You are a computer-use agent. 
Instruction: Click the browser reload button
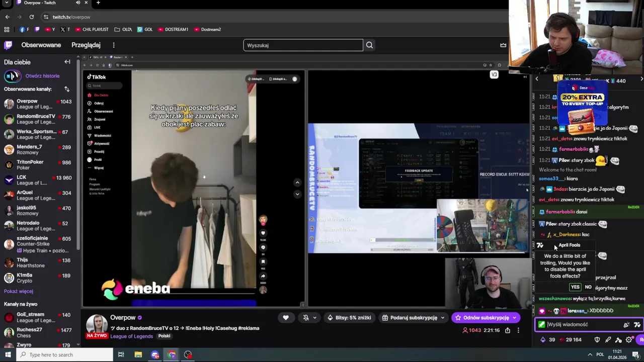[x=31, y=17]
